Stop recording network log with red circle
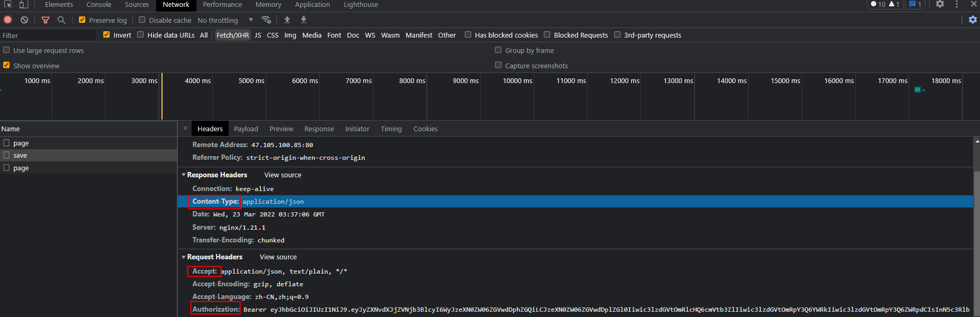This screenshot has width=980, height=317. [8, 20]
